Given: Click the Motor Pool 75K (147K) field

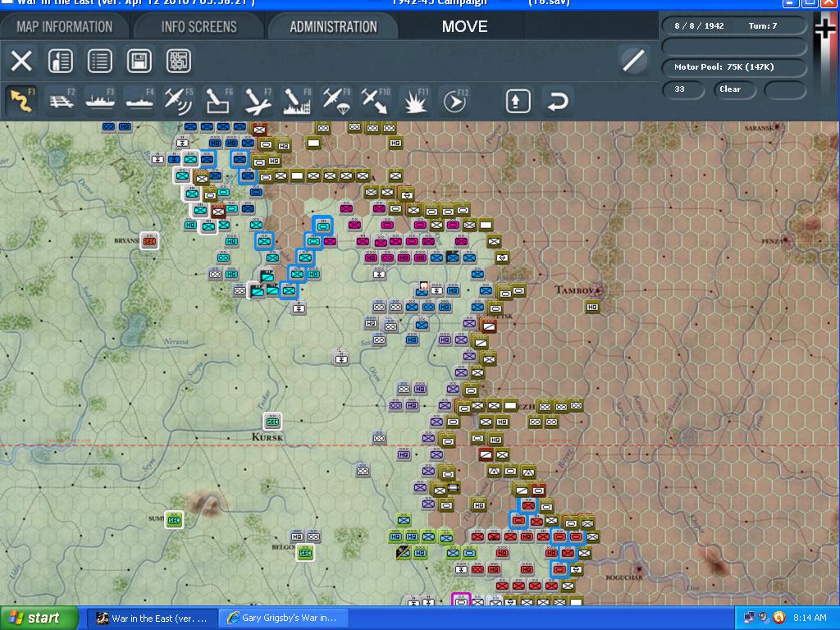Looking at the screenshot, I should (734, 67).
